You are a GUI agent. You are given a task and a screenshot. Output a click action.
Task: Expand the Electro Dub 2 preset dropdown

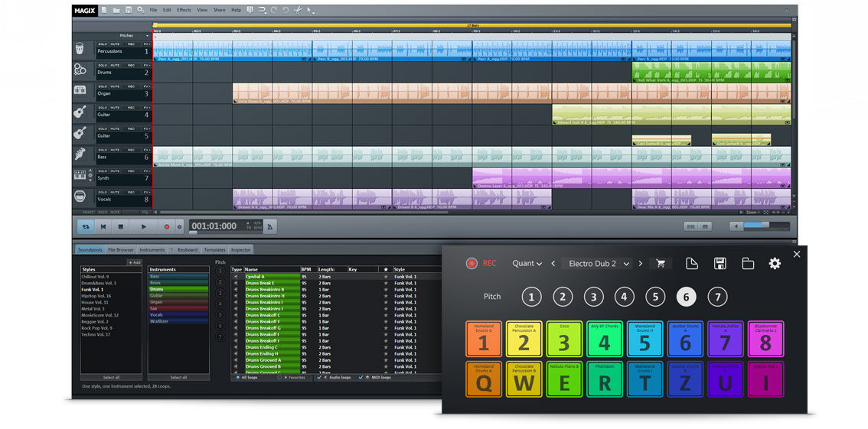coord(626,263)
